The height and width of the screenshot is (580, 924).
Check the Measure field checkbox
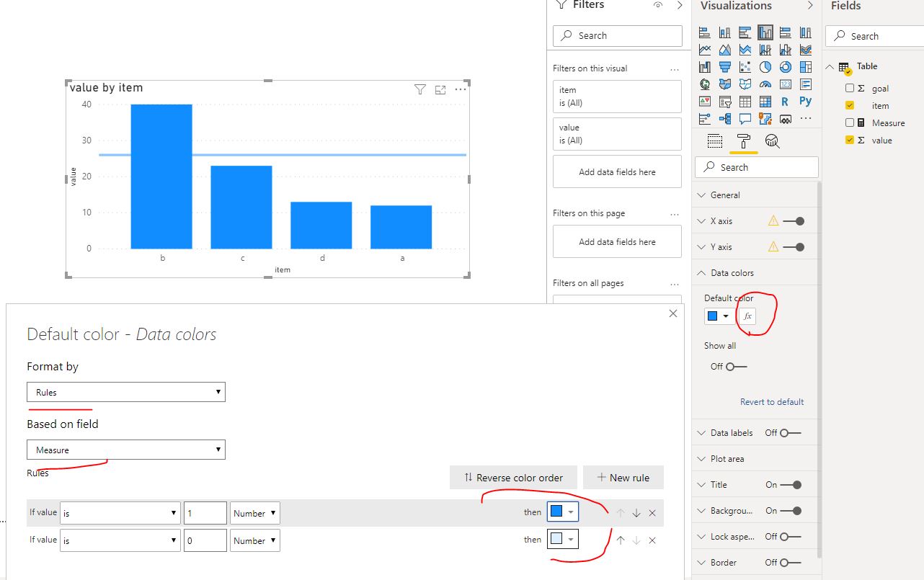pos(850,122)
